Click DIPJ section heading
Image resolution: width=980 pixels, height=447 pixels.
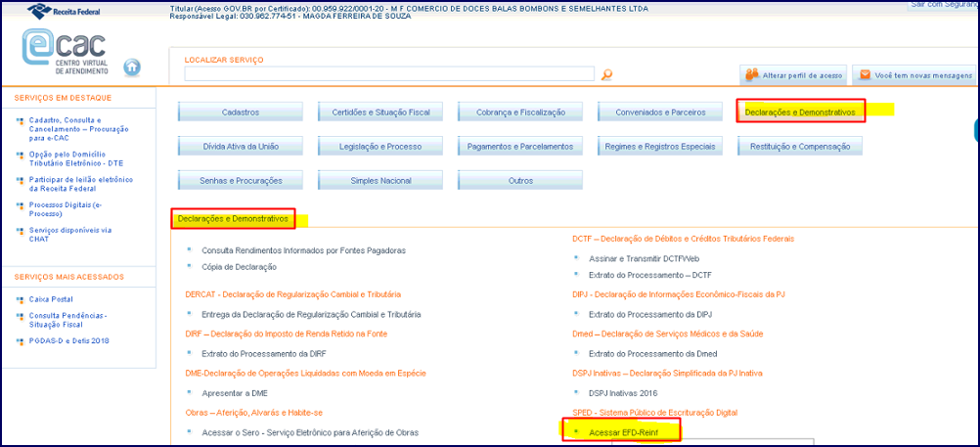(678, 293)
